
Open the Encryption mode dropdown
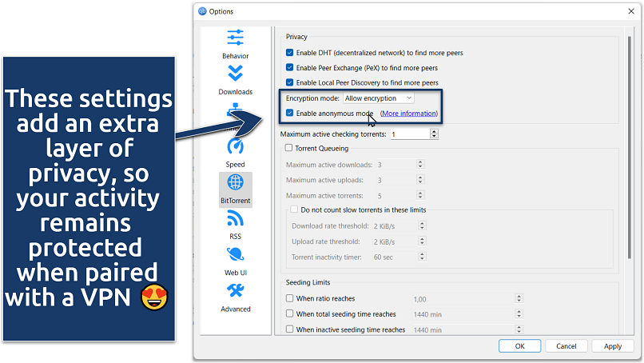[378, 98]
